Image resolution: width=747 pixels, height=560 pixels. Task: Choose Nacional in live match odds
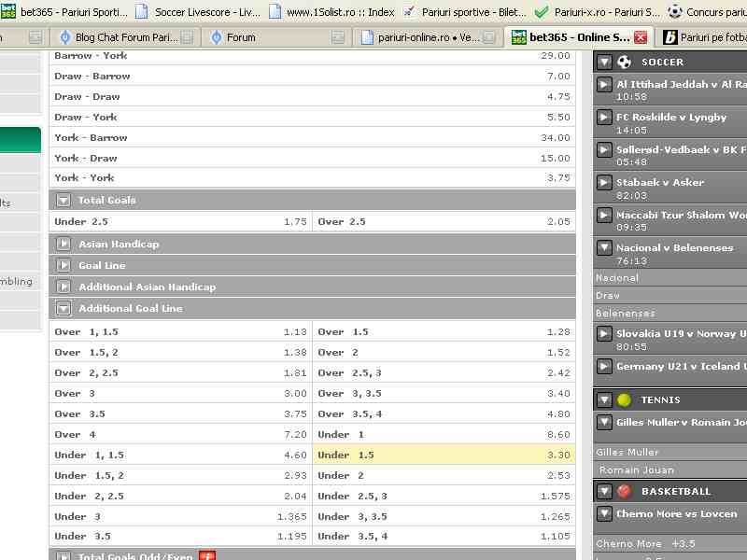pos(670,277)
